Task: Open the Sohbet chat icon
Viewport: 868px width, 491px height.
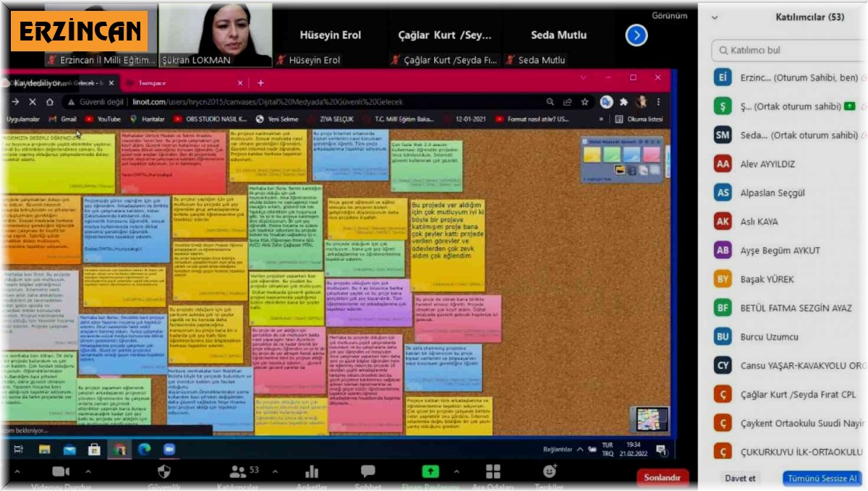Action: pyautogui.click(x=367, y=471)
